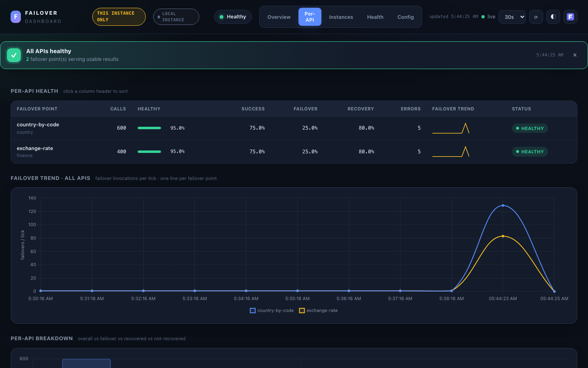Click the 5:30:16 AM axis label
The width and height of the screenshot is (588, 368).
pos(40,298)
